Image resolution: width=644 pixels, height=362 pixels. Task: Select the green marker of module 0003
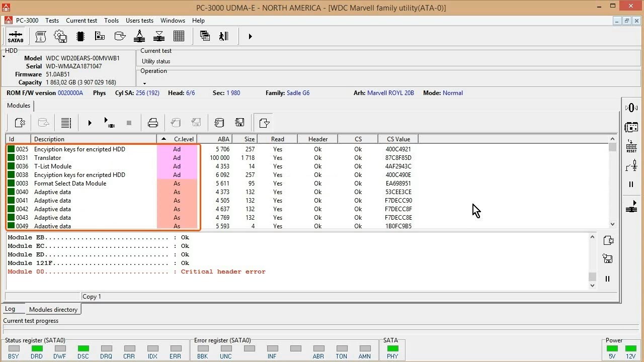click(x=11, y=184)
